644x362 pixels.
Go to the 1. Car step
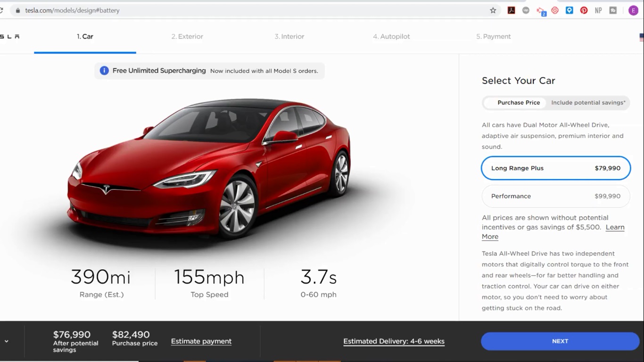tap(85, 37)
